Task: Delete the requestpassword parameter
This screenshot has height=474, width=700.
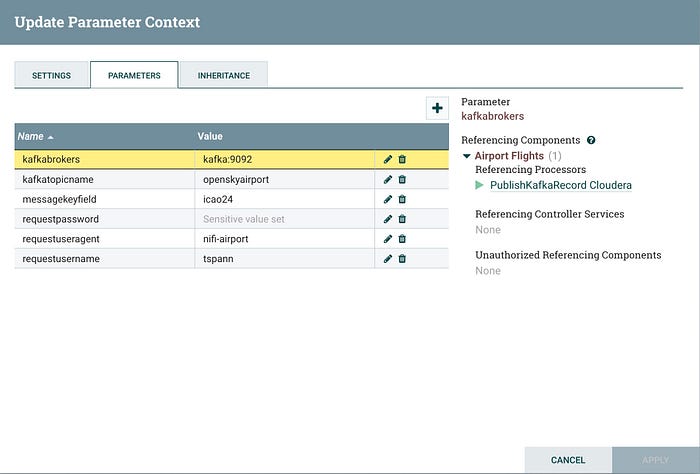Action: (x=402, y=219)
